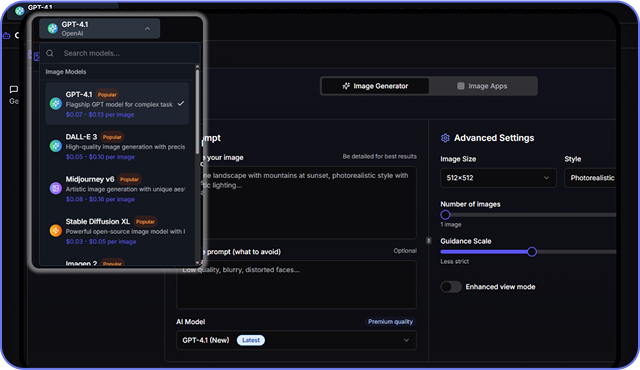Click the Number of images slider handle
Screen dimensions: 640x370
[x=445, y=215]
